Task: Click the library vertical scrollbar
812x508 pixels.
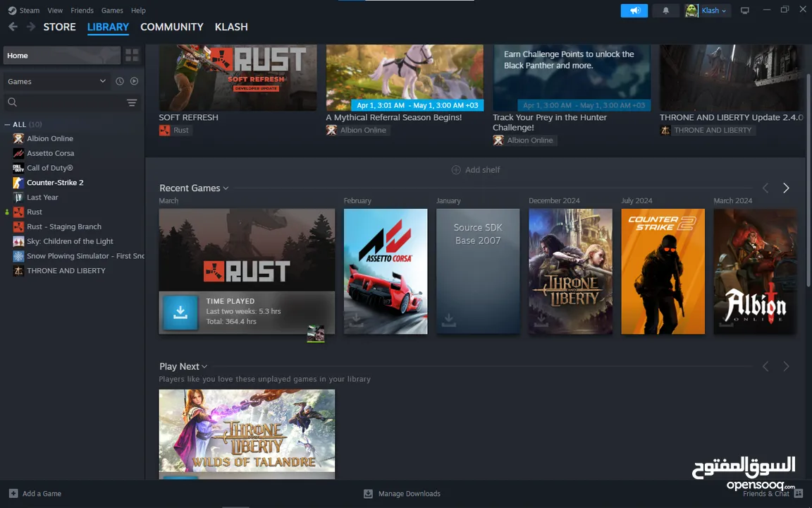Action: point(808,179)
